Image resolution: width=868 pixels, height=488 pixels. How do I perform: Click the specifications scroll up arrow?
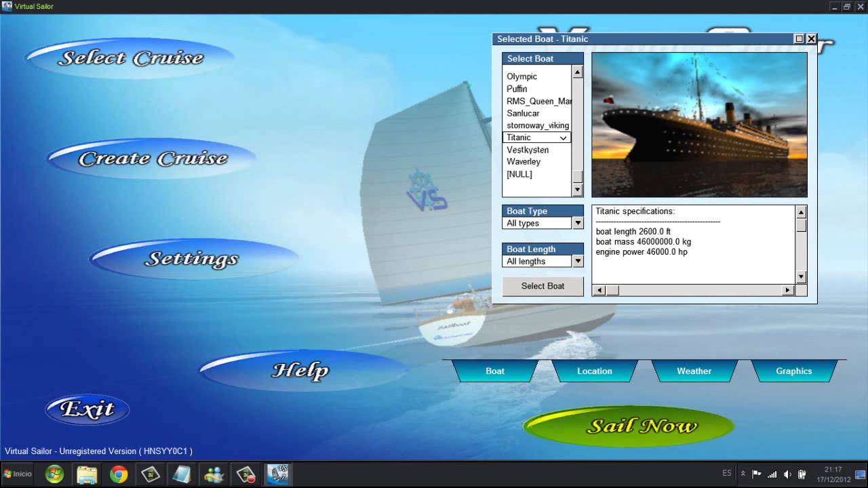pyautogui.click(x=801, y=212)
